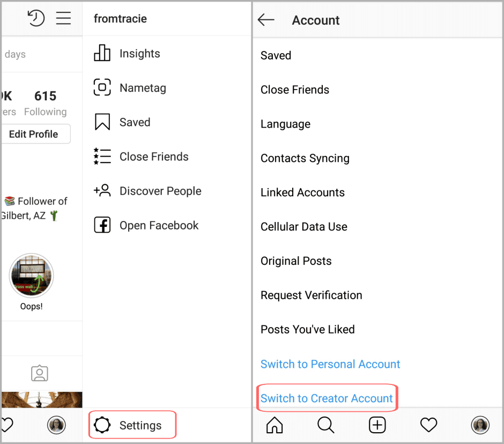Tap the new post plus icon
Image resolution: width=504 pixels, height=444 pixels.
pos(377,425)
